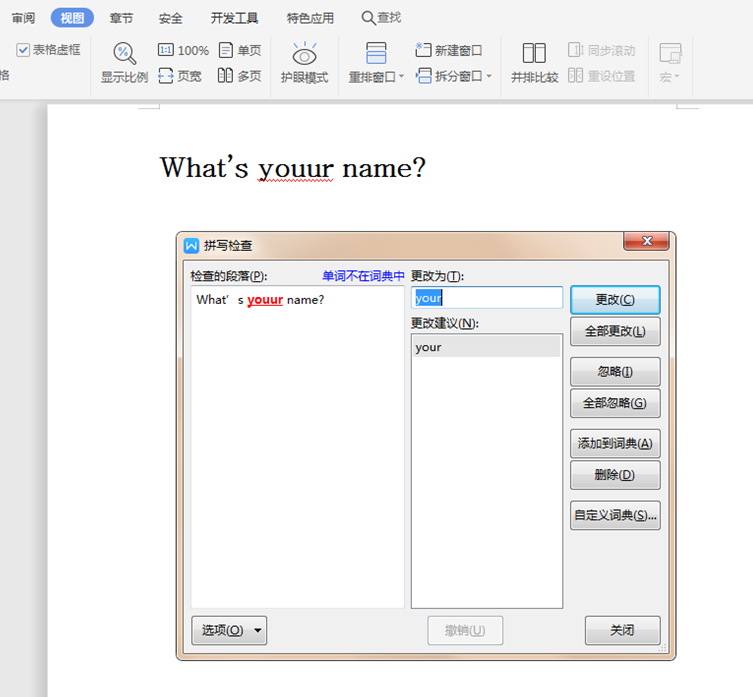The width and height of the screenshot is (753, 697).
Task: Toggle the table gridlines (表格虚框) checkbox
Action: 23,50
